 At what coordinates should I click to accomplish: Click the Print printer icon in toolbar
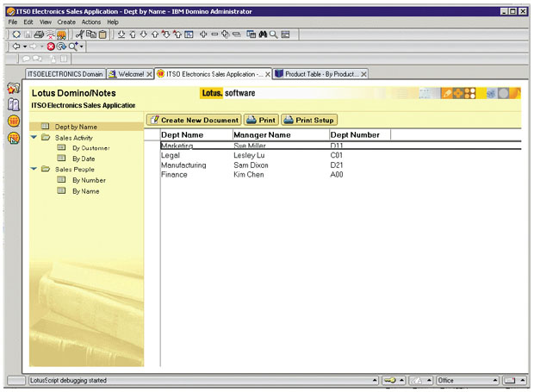click(39, 34)
